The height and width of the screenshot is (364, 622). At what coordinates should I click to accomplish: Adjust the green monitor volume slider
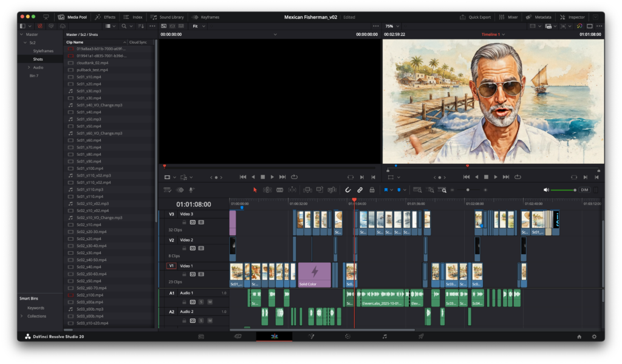tap(563, 190)
